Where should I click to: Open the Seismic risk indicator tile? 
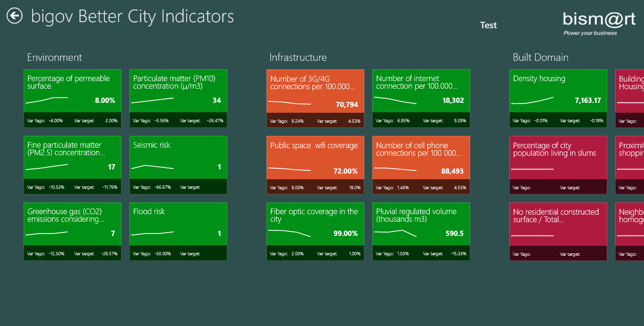tap(178, 165)
